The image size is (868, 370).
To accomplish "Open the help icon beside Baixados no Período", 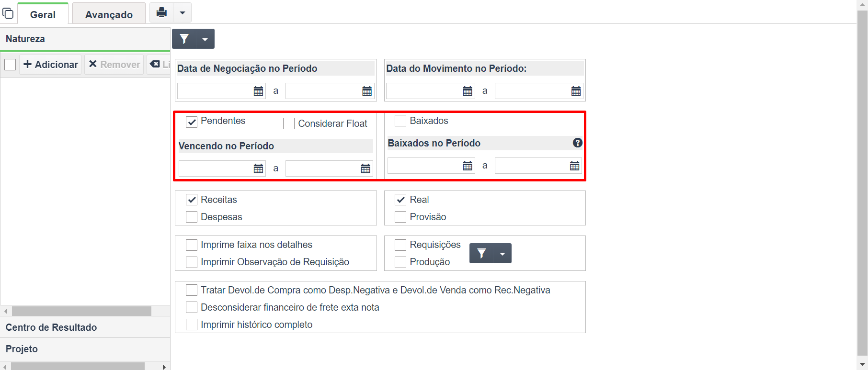I will pos(578,143).
